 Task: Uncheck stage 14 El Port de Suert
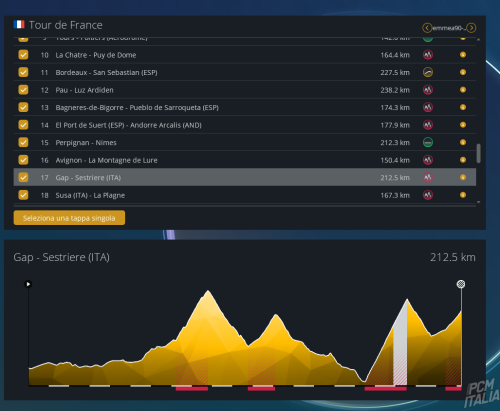pyautogui.click(x=23, y=125)
